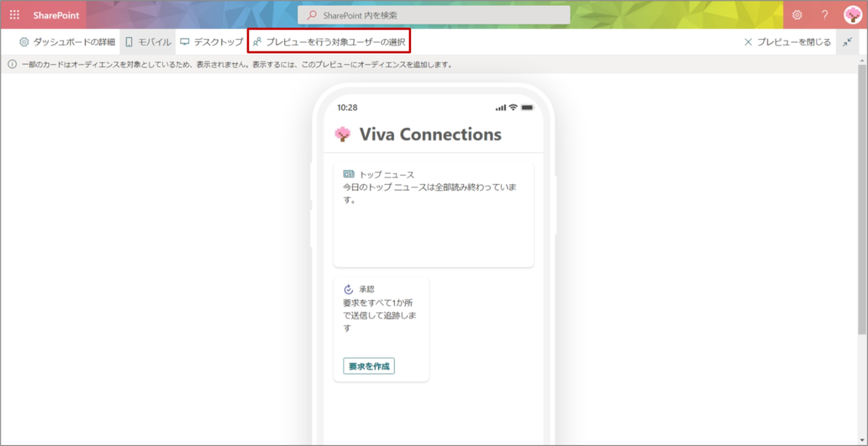Click the 今日のトップ ニュースは全部読み終わっています text

(430, 193)
